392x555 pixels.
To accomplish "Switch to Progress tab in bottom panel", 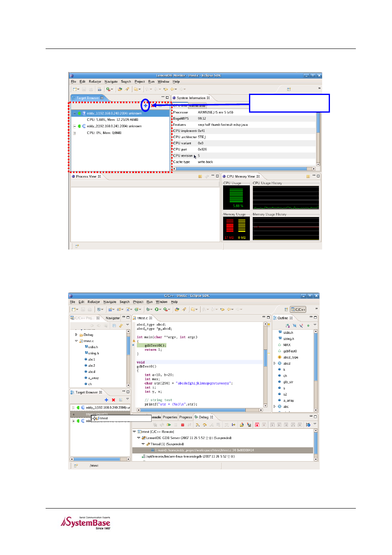I will [x=185, y=417].
